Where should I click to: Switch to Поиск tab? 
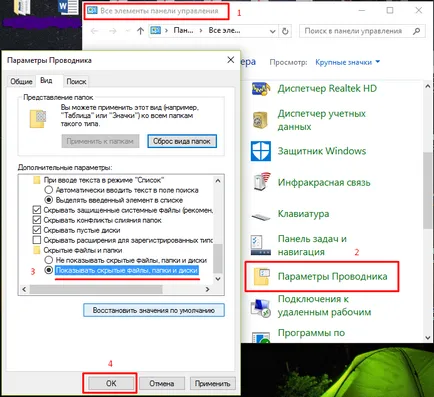pos(76,81)
